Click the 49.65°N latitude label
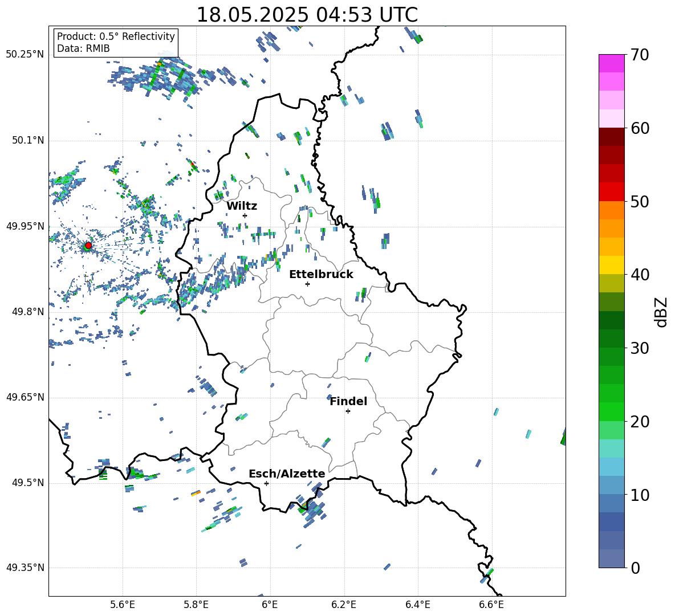Image resolution: width=675 pixels, height=616 pixels. (x=25, y=397)
